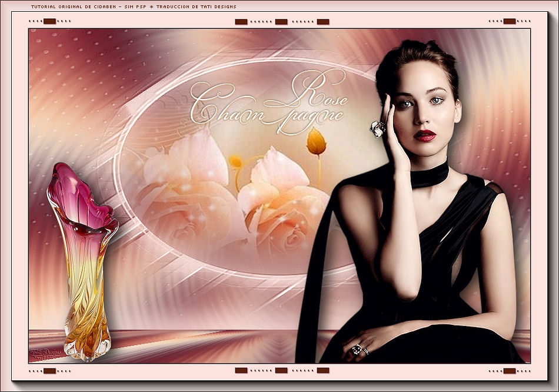This screenshot has height=392, width=559.
Task: Click the top-right brown rectangle ornament
Action: 510,21
